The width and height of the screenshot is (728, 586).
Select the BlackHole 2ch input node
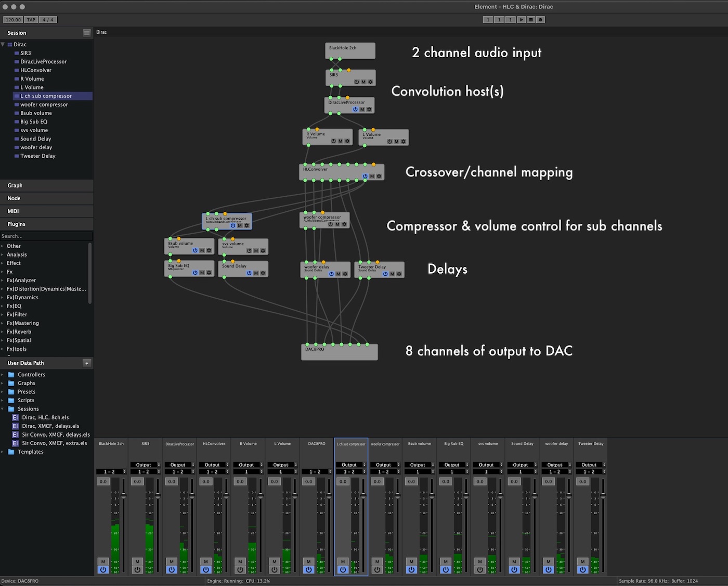350,51
